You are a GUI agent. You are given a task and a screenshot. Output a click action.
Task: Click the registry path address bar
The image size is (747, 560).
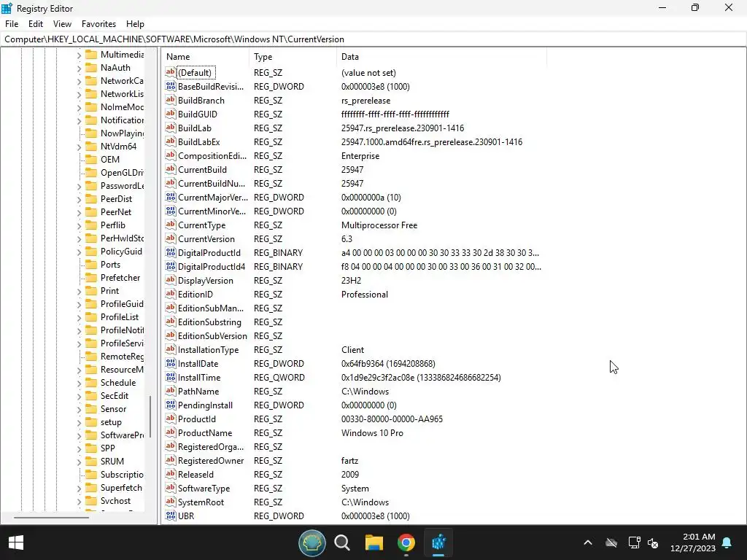coord(373,39)
